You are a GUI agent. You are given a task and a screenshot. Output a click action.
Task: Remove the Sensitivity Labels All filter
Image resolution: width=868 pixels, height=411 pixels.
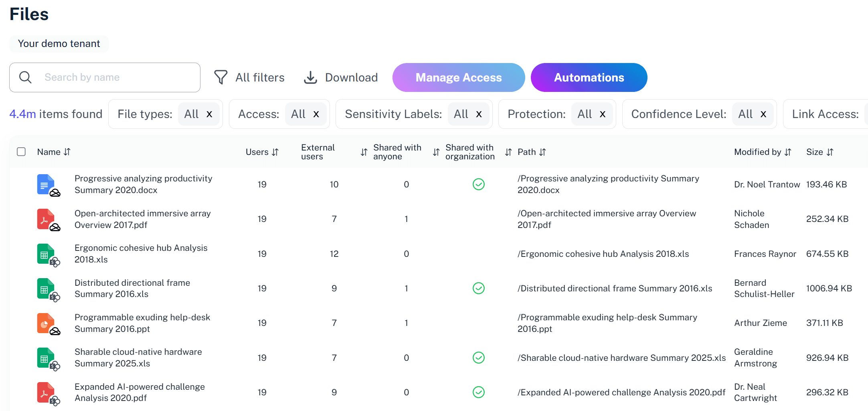(479, 114)
